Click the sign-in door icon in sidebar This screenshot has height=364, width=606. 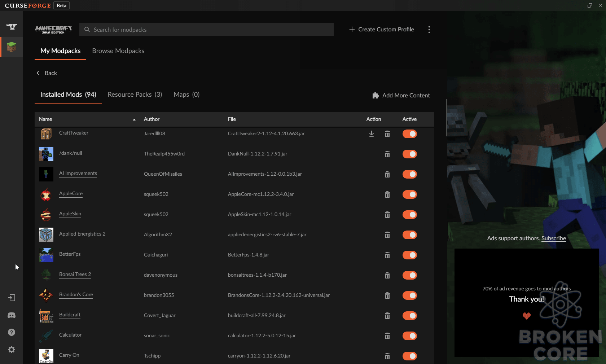pyautogui.click(x=12, y=298)
